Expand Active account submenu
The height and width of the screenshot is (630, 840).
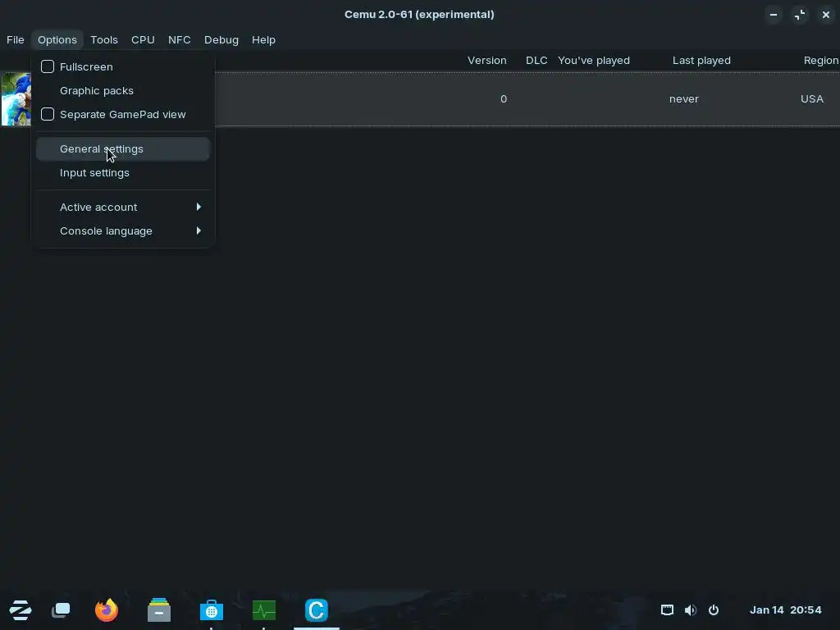click(x=123, y=207)
